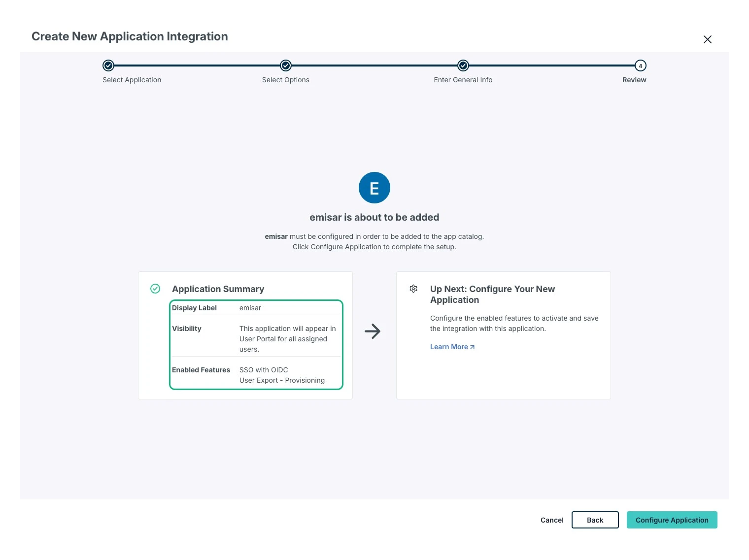Click the 'Create New Application Integration' title
This screenshot has height=560, width=749.
130,36
